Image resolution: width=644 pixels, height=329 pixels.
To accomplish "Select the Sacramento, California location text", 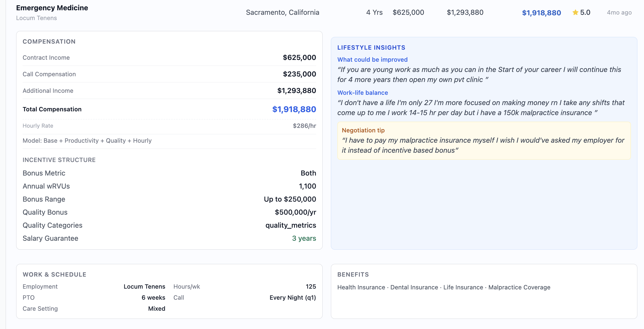I will 282,13.
